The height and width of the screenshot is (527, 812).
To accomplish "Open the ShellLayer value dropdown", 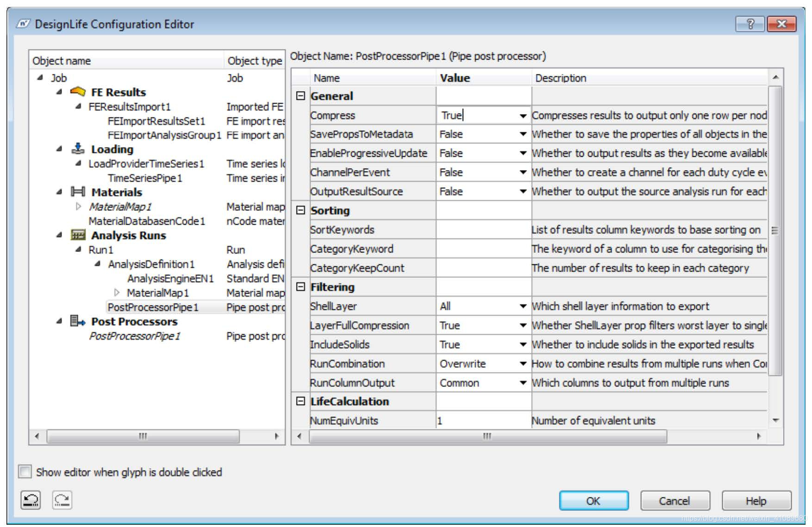I will tap(523, 306).
